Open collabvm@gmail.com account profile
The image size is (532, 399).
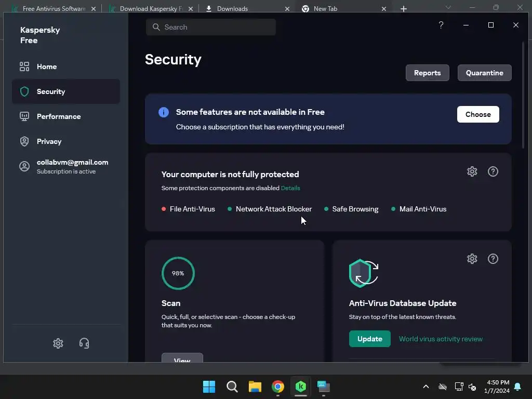click(65, 167)
